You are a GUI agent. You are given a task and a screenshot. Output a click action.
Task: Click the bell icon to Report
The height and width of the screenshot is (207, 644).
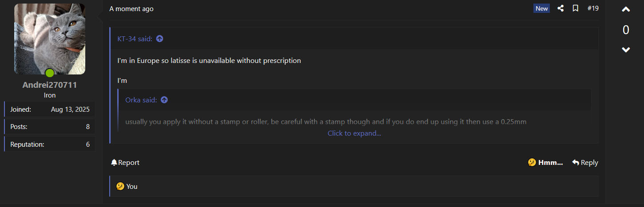tap(114, 163)
